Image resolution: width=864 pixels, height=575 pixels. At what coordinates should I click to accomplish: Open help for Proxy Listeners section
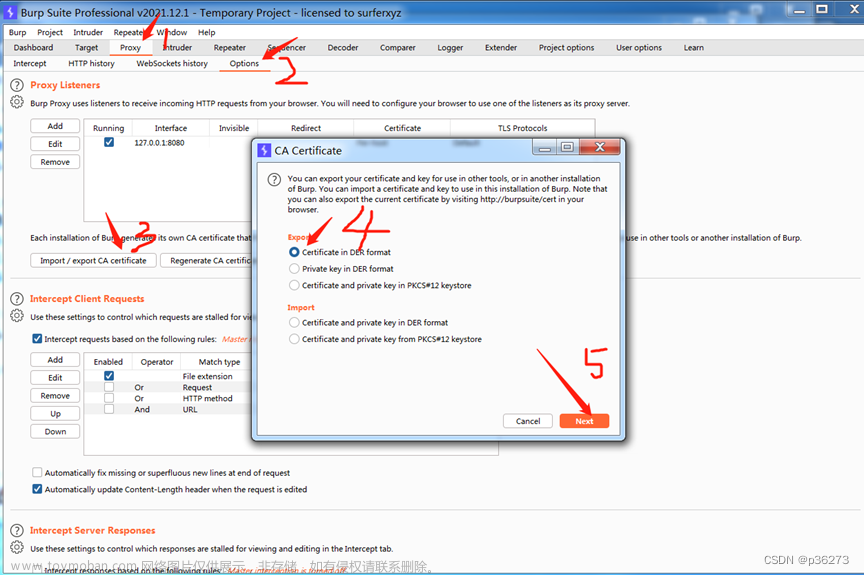click(x=17, y=85)
